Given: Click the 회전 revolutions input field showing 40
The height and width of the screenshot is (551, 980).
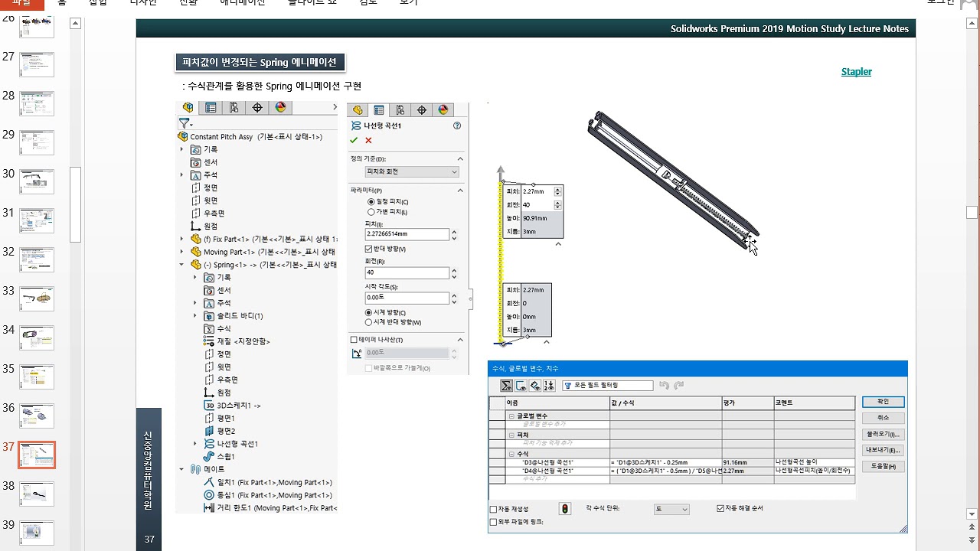Looking at the screenshot, I should tap(407, 273).
